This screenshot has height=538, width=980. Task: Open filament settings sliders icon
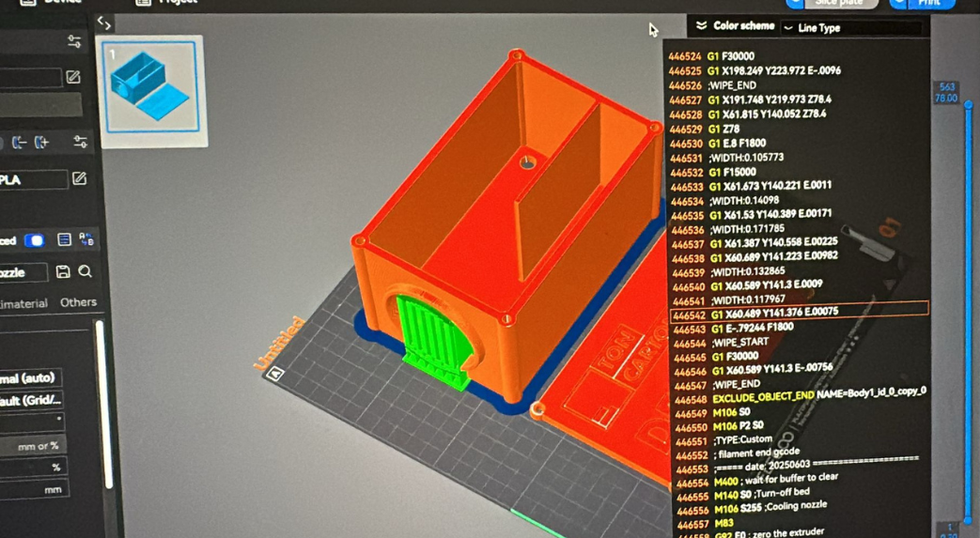pos(80,142)
